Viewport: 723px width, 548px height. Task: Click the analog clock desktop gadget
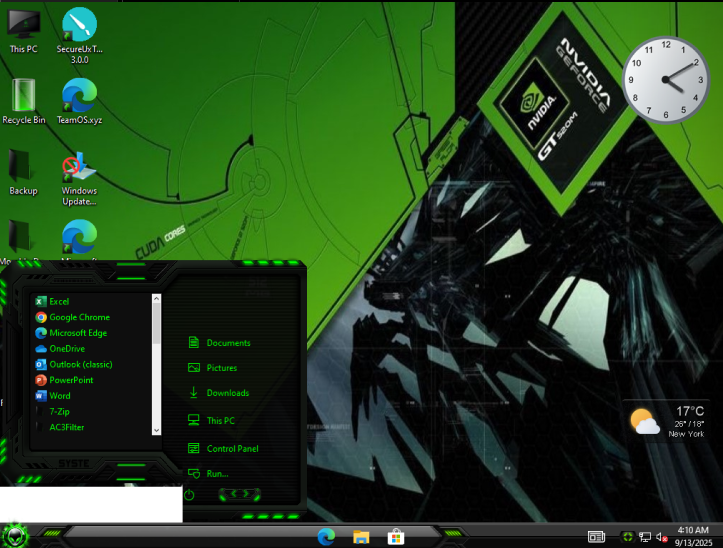coord(665,80)
